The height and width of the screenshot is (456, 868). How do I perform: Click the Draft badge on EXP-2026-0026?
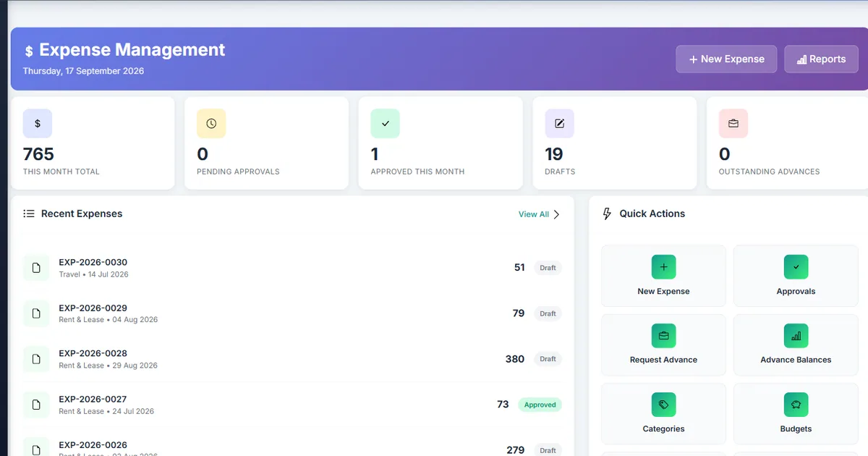tap(548, 450)
